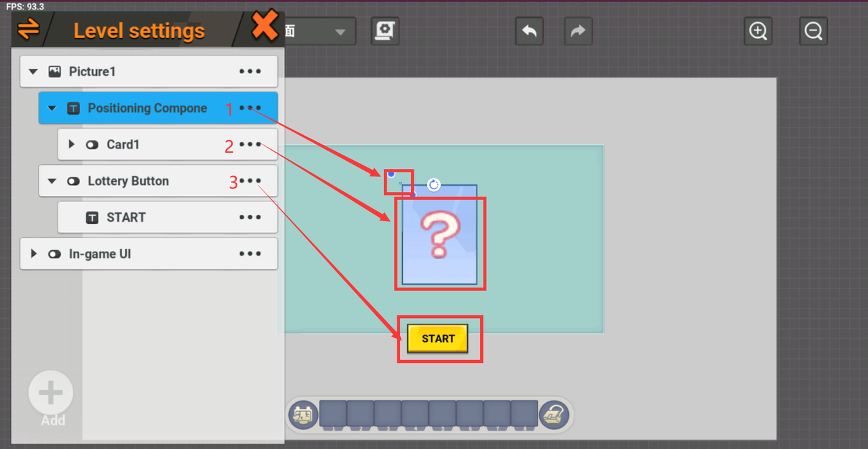868x449 pixels.
Task: Expand the In-game UI tree item
Action: [x=33, y=254]
